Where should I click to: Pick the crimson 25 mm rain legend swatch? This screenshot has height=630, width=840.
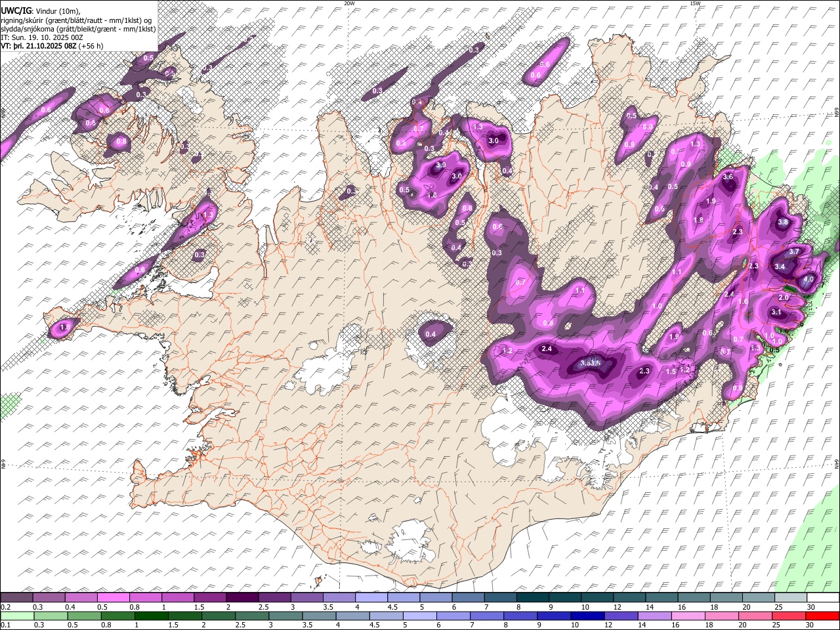pyautogui.click(x=789, y=616)
